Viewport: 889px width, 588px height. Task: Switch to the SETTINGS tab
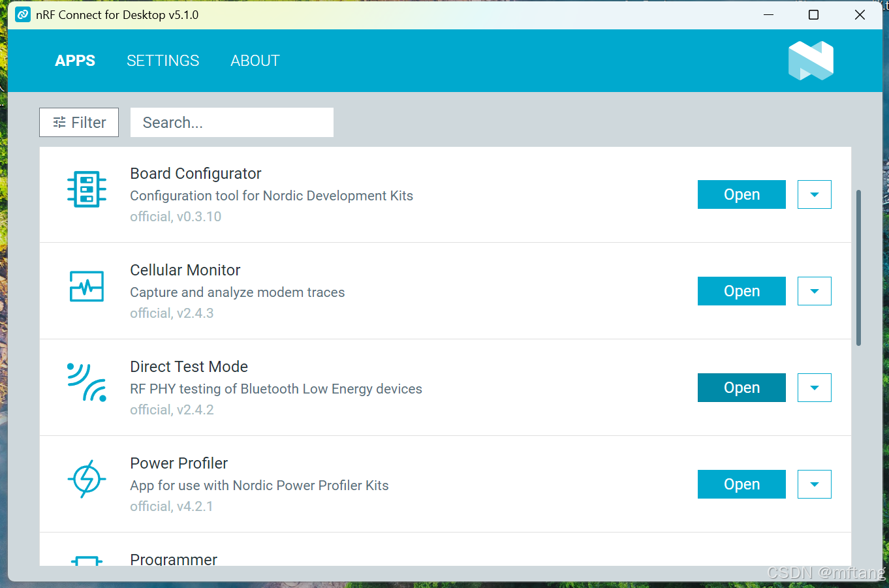[163, 61]
